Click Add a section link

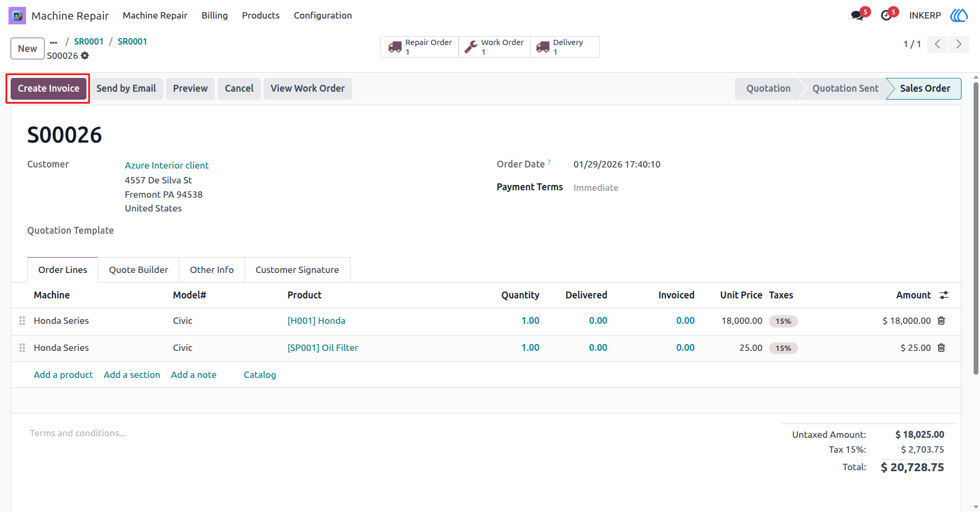132,375
